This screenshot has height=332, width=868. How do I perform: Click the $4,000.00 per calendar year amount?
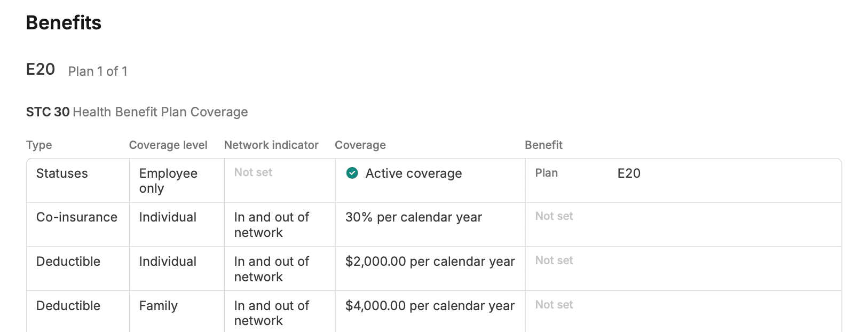430,305
